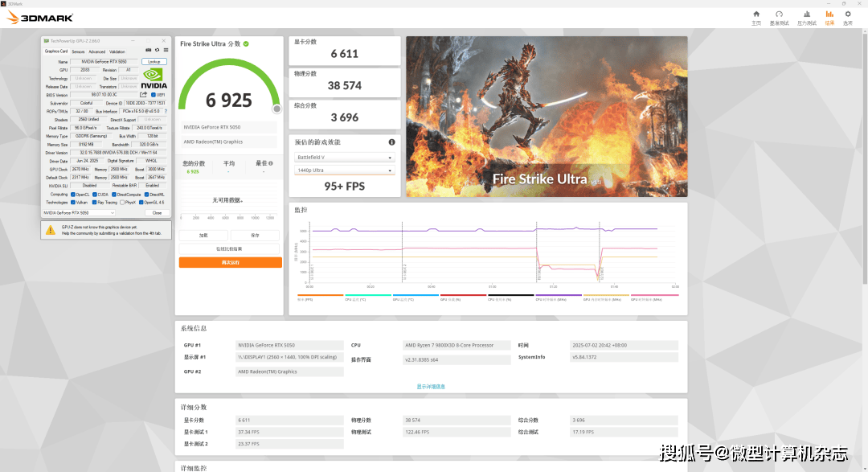Click the bus interface question mark in GPU-Z
The width and height of the screenshot is (868, 472).
pos(166,111)
